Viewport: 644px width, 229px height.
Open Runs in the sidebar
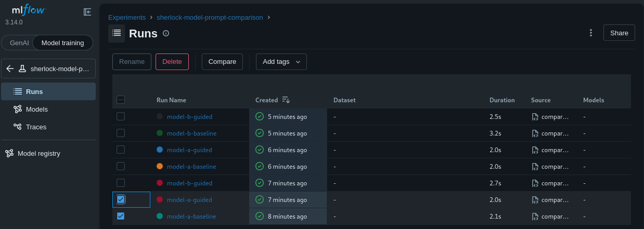(x=48, y=91)
